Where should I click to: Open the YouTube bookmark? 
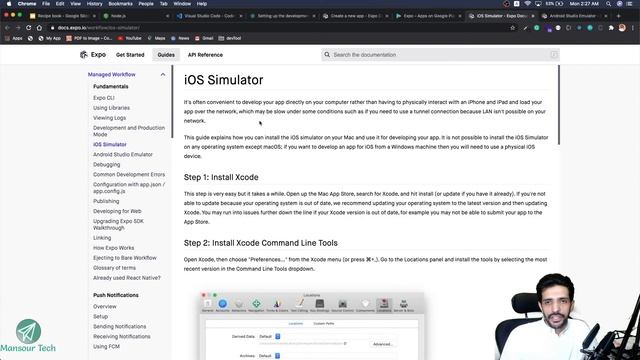coord(129,38)
